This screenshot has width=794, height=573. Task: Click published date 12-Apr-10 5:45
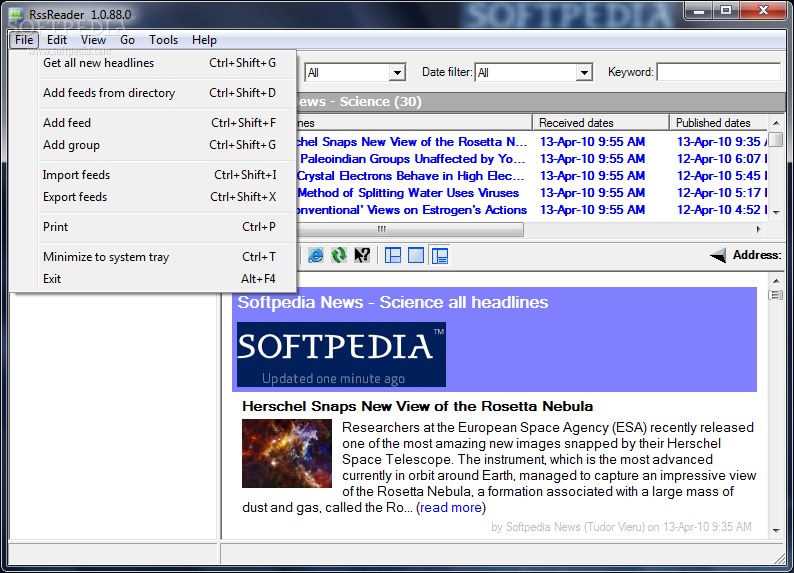[x=722, y=176]
